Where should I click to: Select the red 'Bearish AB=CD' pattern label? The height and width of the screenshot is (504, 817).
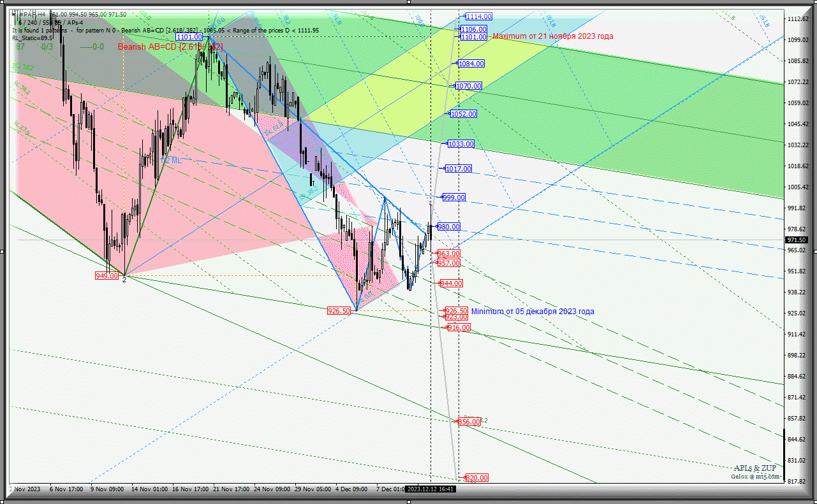(170, 47)
